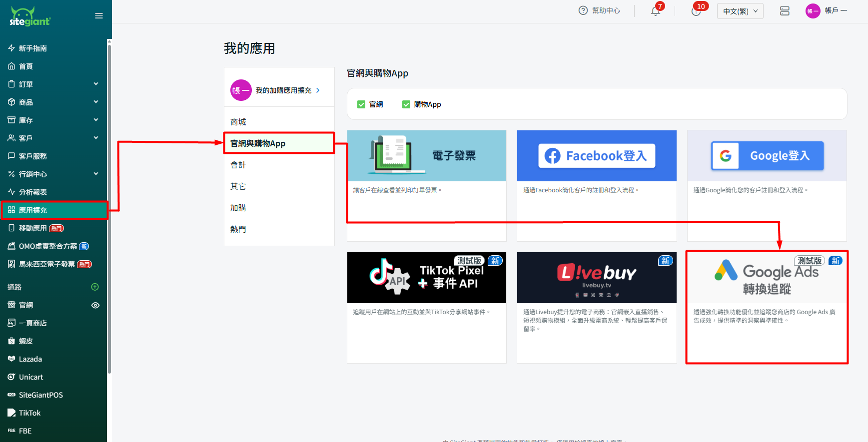Click the help center question mark icon
This screenshot has width=868, height=442.
[x=583, y=10]
